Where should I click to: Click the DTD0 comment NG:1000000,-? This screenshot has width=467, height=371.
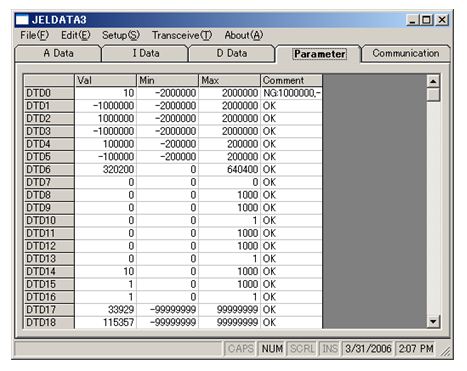(292, 93)
